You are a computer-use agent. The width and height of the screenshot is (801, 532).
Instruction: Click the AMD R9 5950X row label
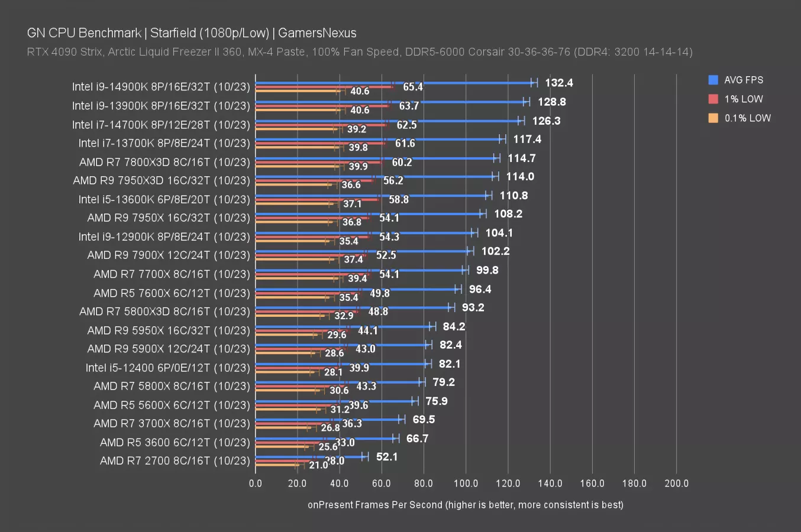pos(169,330)
